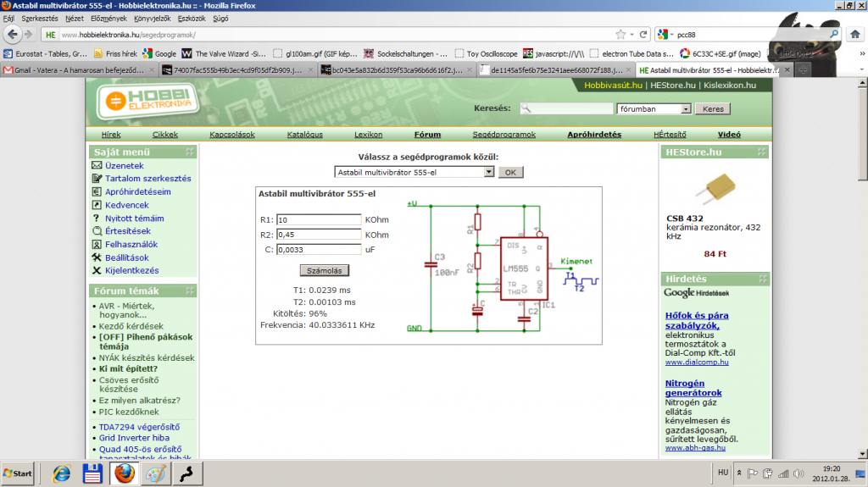868x487 pixels.
Task: Click the Beállítások tools icon
Action: (x=97, y=257)
